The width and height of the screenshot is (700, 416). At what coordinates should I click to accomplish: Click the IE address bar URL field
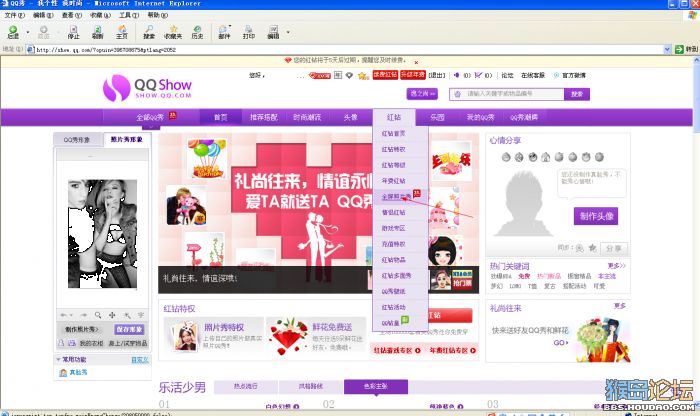point(344,50)
